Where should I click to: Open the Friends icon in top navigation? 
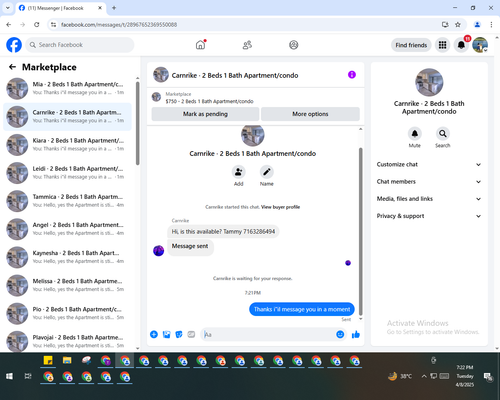pyautogui.click(x=247, y=45)
